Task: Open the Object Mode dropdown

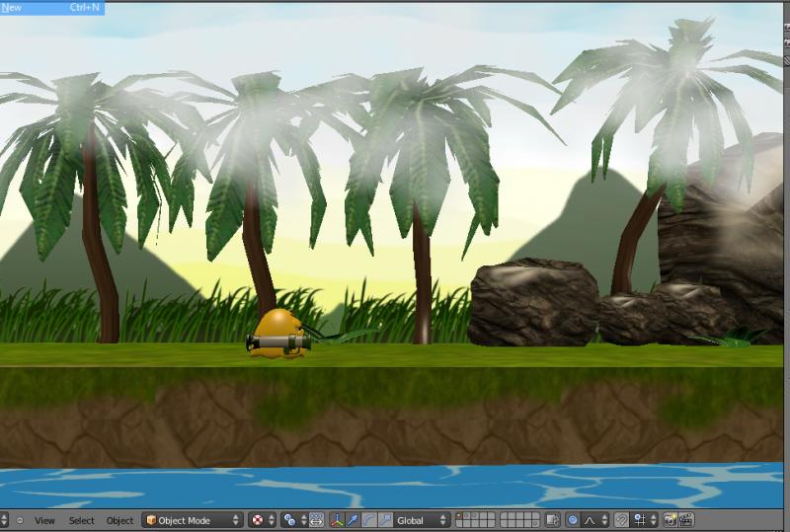Action: [x=192, y=520]
